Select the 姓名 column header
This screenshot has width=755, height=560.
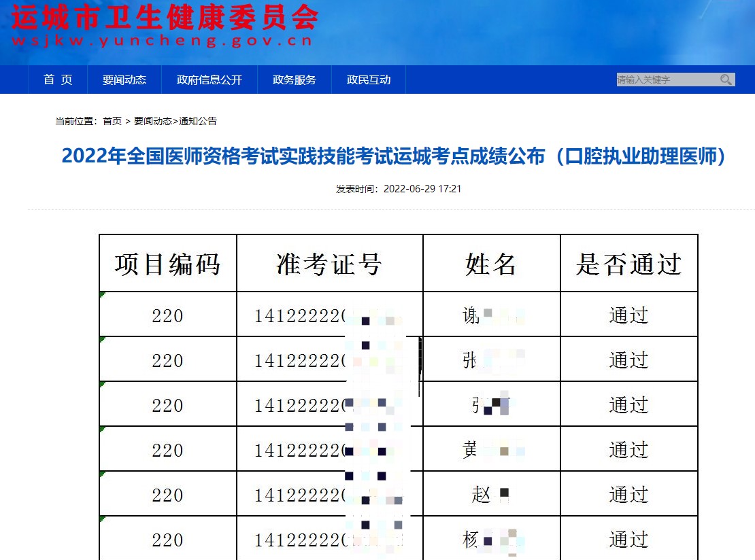click(x=491, y=264)
